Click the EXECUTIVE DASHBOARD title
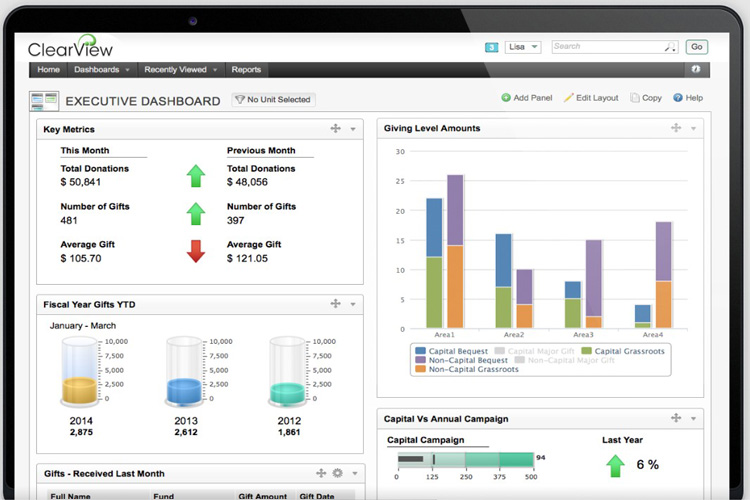The image size is (750, 500). (x=143, y=101)
